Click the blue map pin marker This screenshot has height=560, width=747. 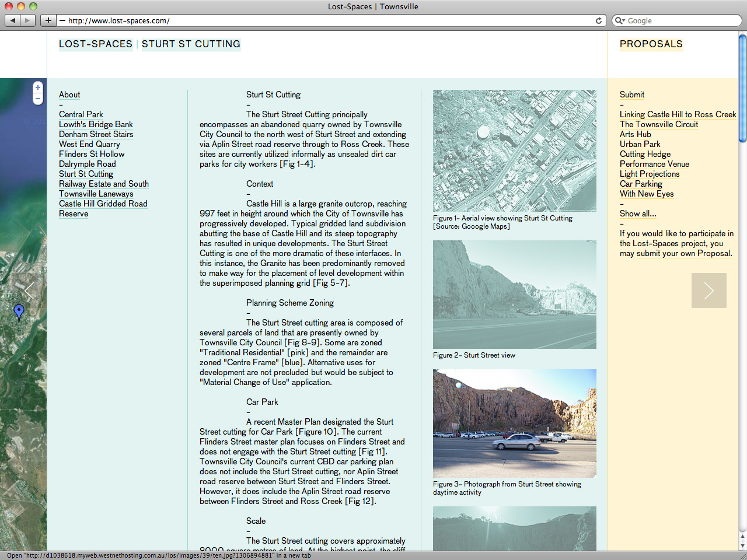[19, 312]
